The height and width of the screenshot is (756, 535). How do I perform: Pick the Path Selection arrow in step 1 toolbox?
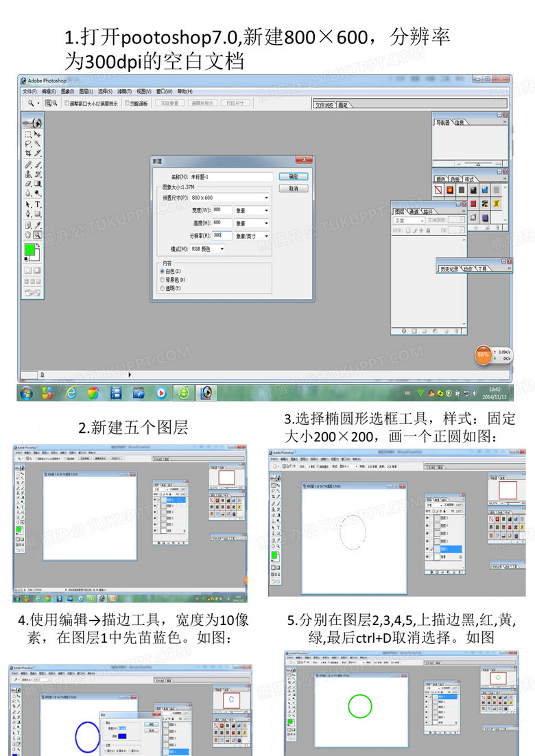[28, 204]
